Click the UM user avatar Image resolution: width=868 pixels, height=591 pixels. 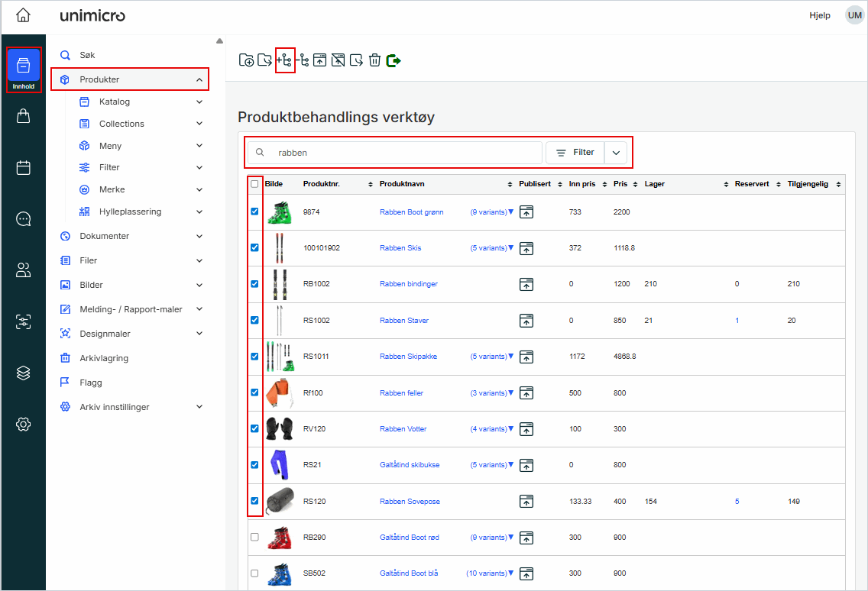[854, 15]
